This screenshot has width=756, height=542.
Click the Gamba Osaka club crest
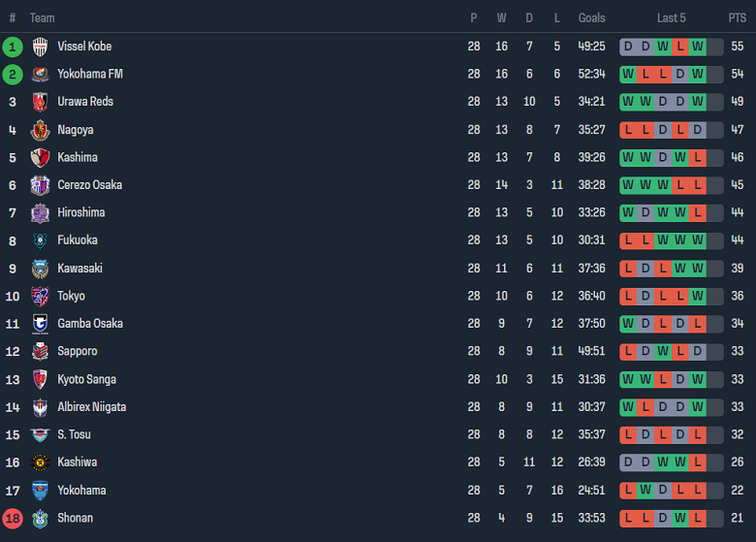(x=40, y=324)
